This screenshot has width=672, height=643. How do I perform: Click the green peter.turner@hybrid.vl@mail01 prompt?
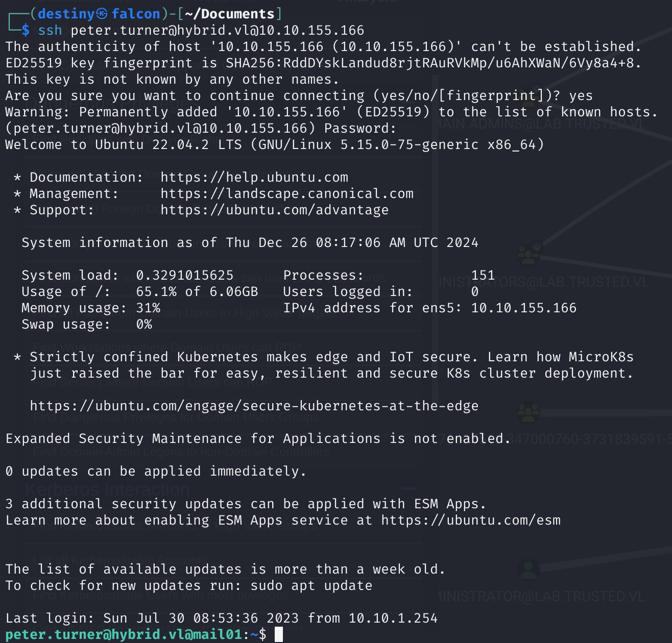pos(124,634)
